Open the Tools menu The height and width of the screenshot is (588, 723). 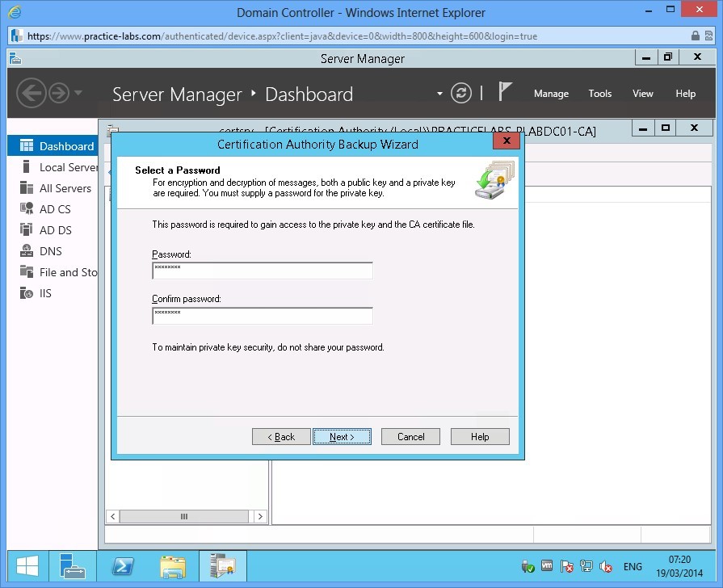[x=599, y=94]
